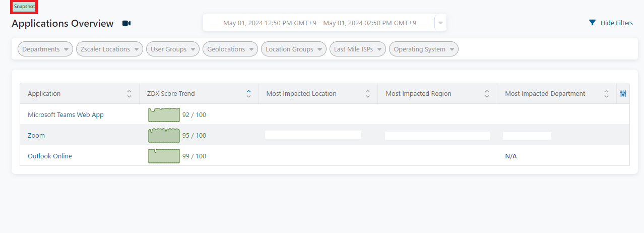644x233 pixels.
Task: Click the Hide Filters link
Action: pyautogui.click(x=617, y=23)
